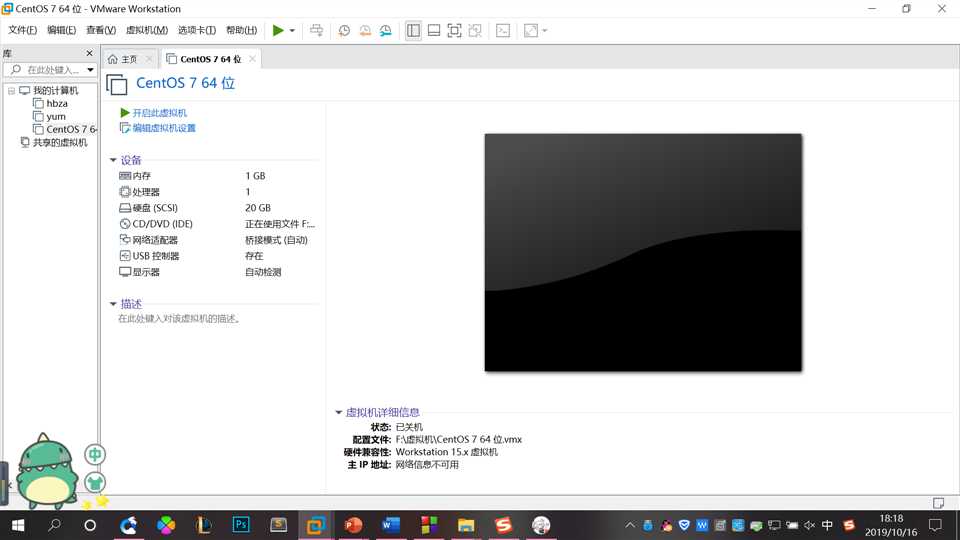Open the library search filter dropdown arrow

(x=91, y=70)
